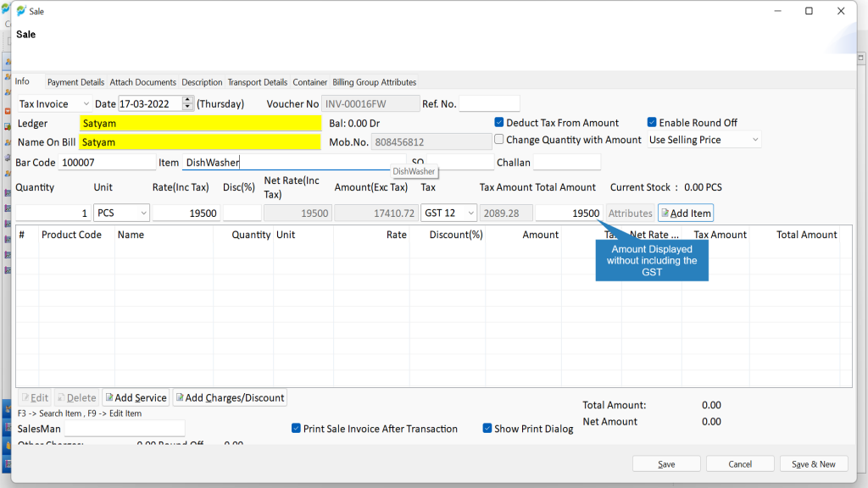Image resolution: width=868 pixels, height=488 pixels.
Task: Click the Sale window app icon
Action: pos(21,11)
